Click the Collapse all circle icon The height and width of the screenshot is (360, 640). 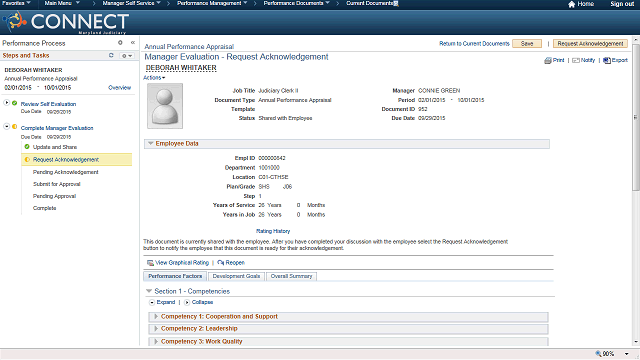[187, 302]
